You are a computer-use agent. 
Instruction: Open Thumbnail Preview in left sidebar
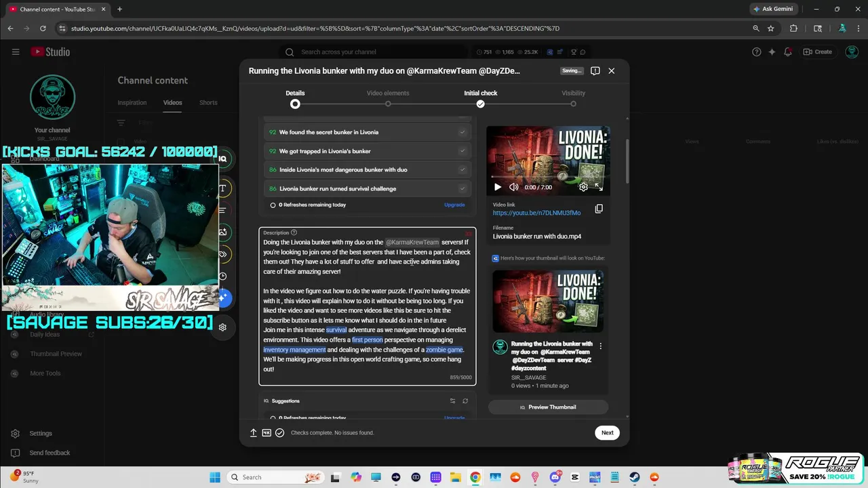56,354
